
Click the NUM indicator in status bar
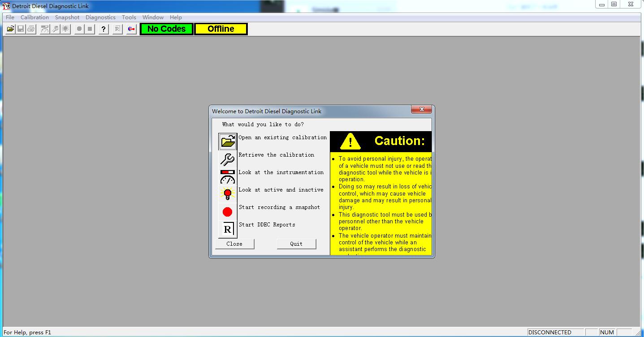click(x=607, y=333)
